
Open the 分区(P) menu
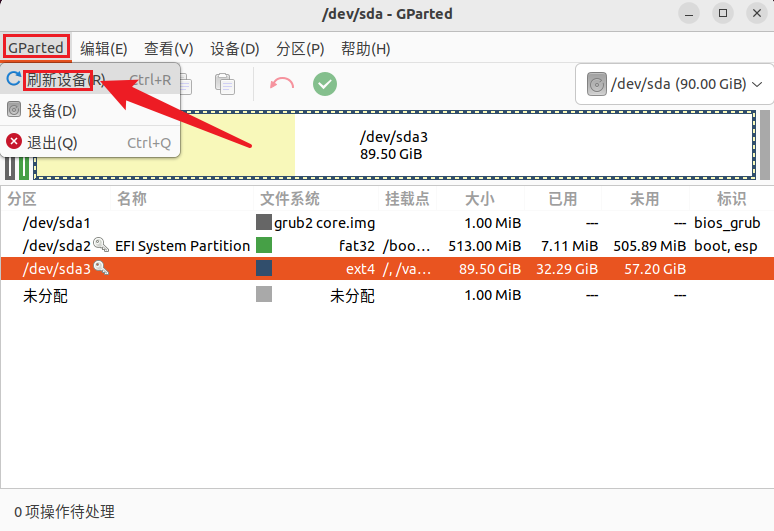coord(300,49)
